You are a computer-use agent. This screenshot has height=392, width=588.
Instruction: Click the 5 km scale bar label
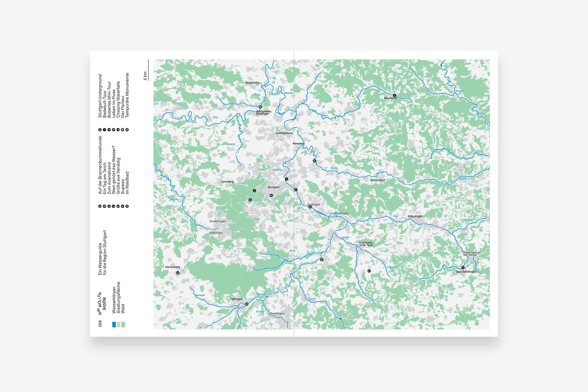[145, 76]
